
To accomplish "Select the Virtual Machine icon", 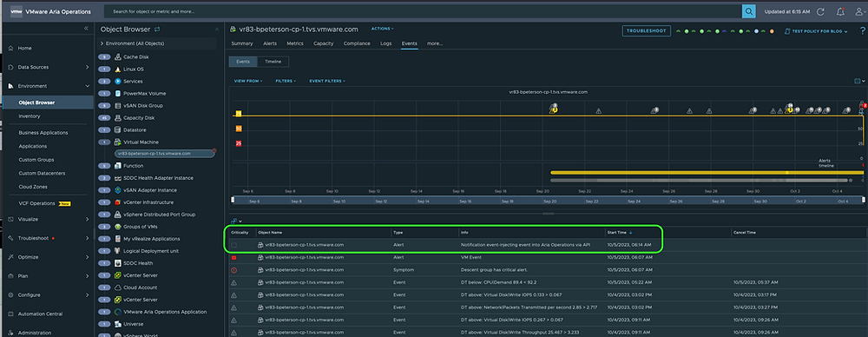I will pos(118,142).
